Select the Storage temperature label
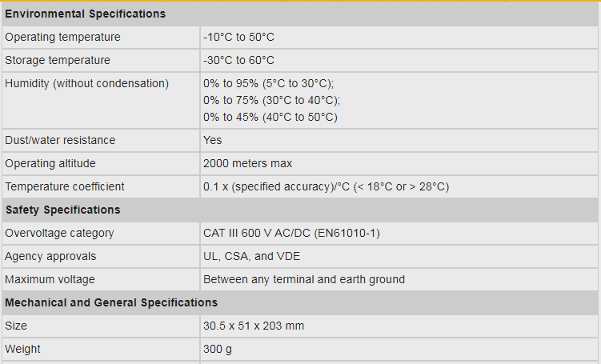Screen dimensions: 601x364 click(58, 60)
